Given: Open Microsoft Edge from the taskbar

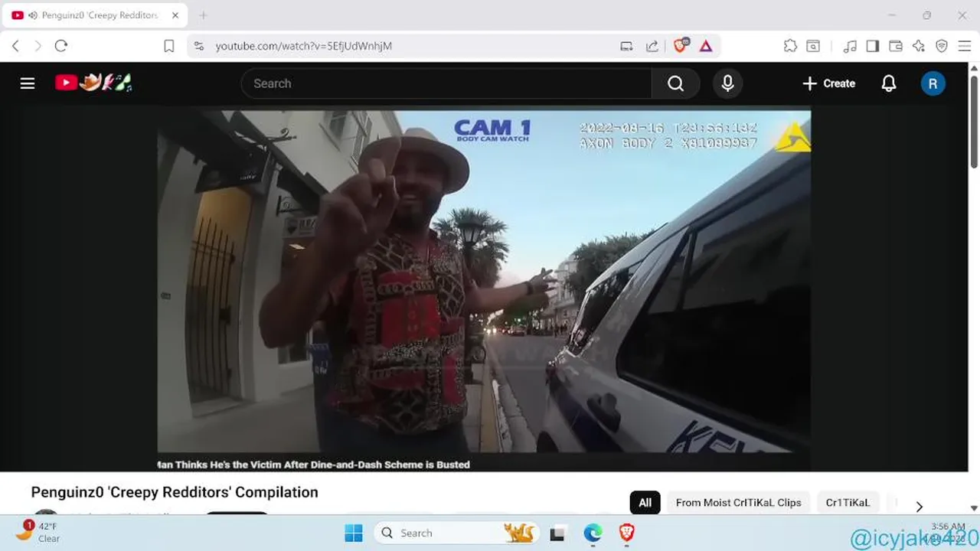Looking at the screenshot, I should (593, 533).
